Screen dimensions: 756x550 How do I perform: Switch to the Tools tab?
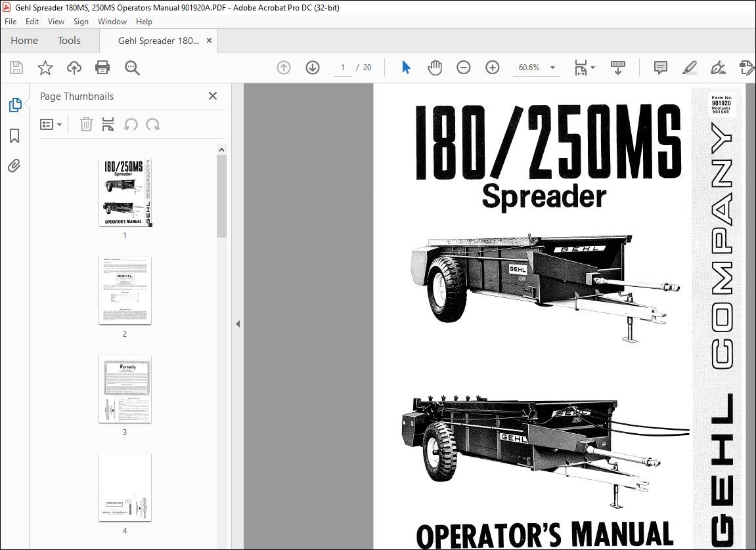(x=69, y=40)
